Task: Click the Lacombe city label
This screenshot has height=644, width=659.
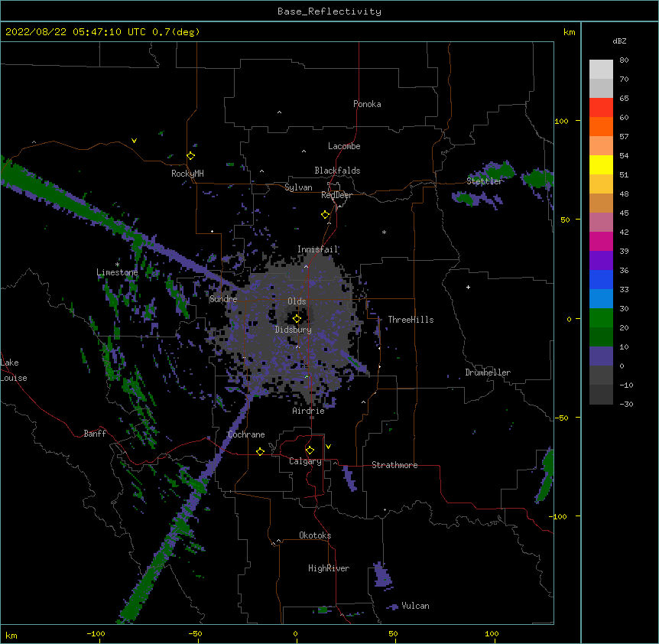Action: point(344,146)
